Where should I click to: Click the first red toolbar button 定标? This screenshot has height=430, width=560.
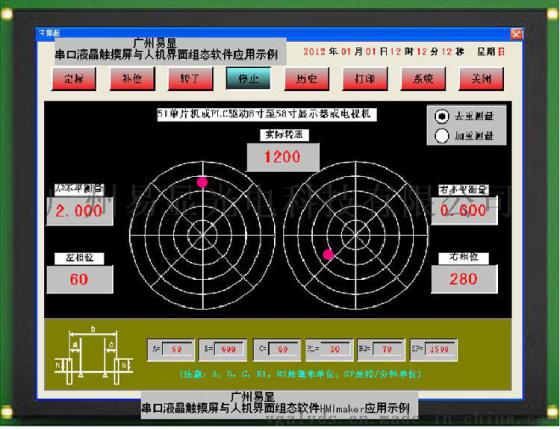coord(74,79)
